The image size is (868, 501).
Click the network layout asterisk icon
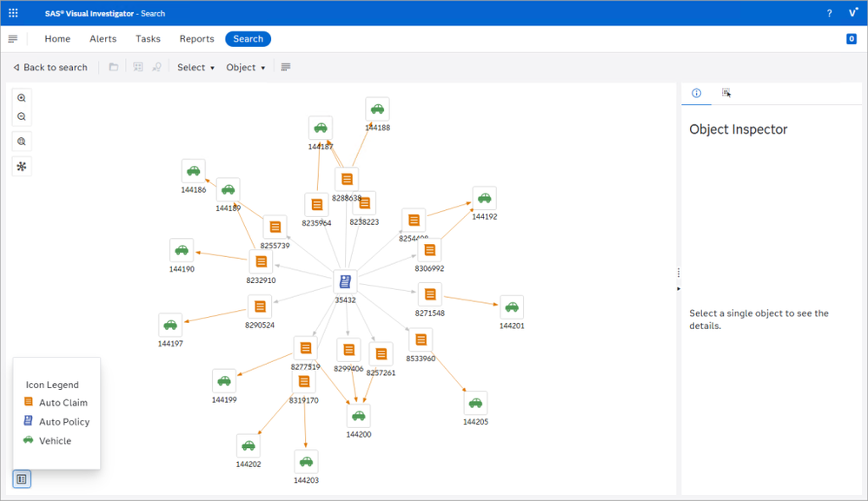tap(22, 167)
